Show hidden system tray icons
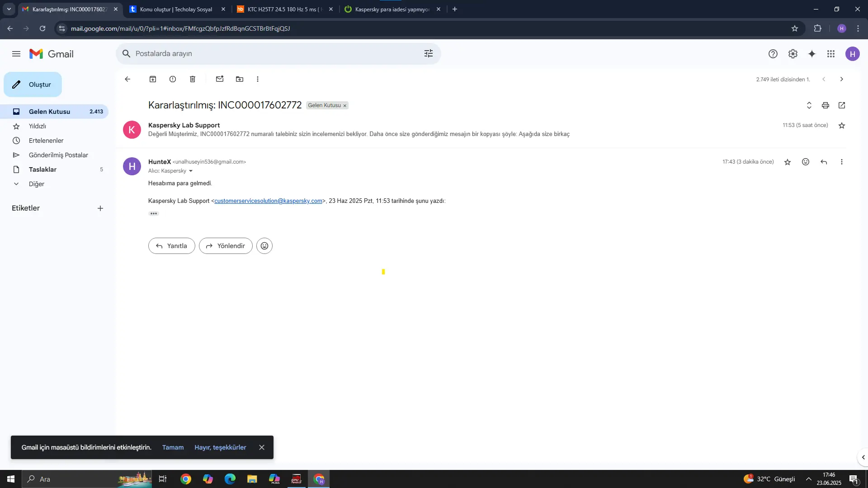This screenshot has width=868, height=488. (809, 479)
